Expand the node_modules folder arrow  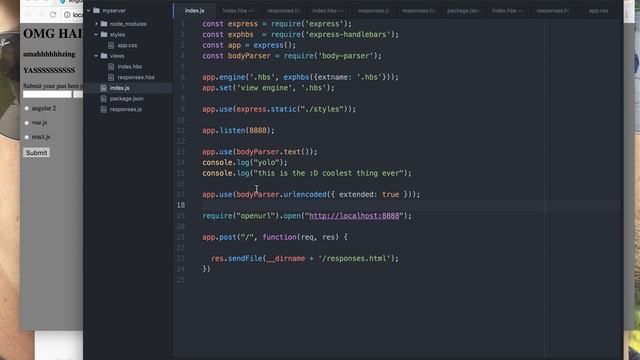(96, 24)
